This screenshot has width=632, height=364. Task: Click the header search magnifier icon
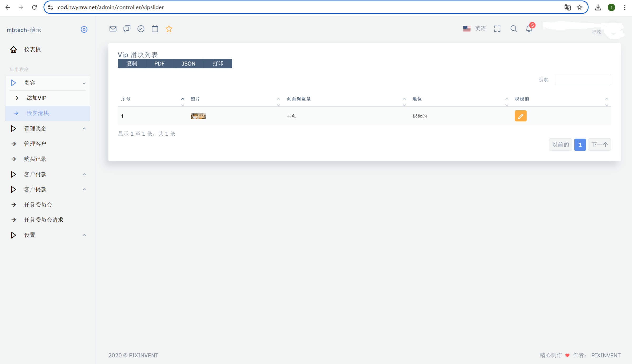tap(513, 28)
